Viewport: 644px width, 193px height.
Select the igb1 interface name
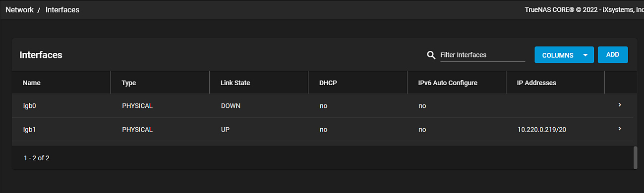coord(30,129)
